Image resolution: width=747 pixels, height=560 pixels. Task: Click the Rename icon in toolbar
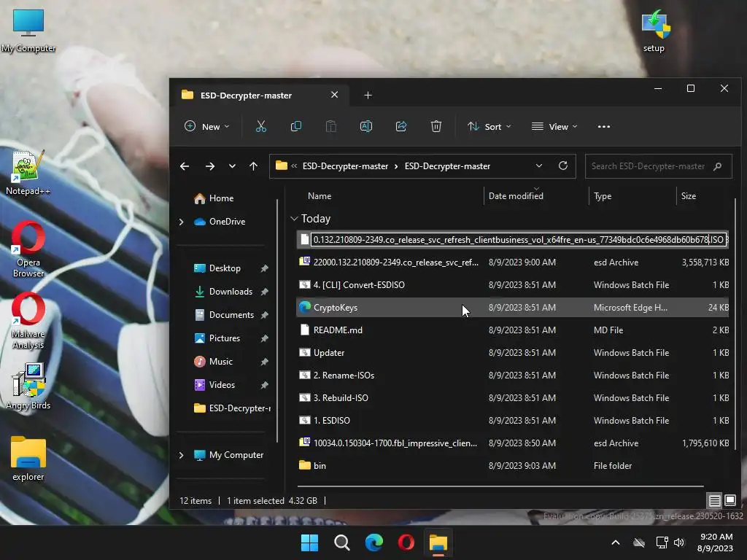tap(366, 127)
